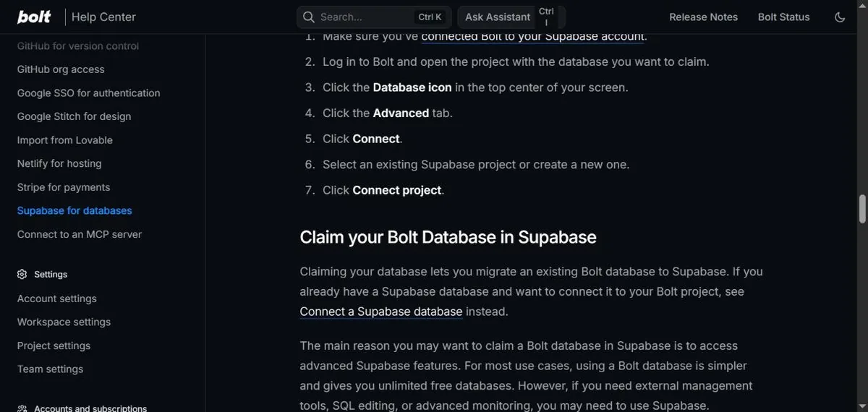Click step 2 Log in to Bolt text
Viewport: 868px width, 412px height.
(x=516, y=61)
